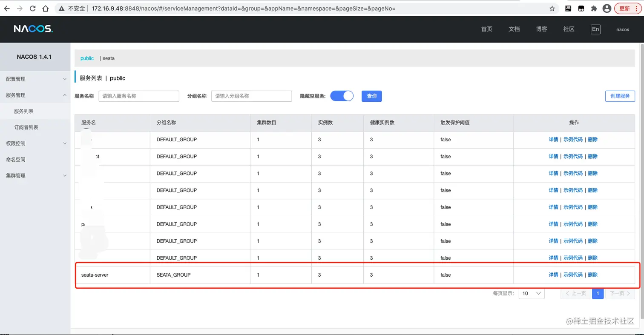Expand 集群管理 menu
The height and width of the screenshot is (335, 644).
(x=35, y=175)
